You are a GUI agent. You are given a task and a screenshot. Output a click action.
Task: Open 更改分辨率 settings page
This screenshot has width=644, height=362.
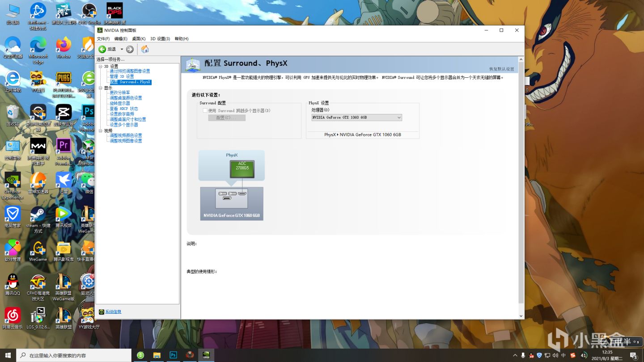click(x=120, y=93)
